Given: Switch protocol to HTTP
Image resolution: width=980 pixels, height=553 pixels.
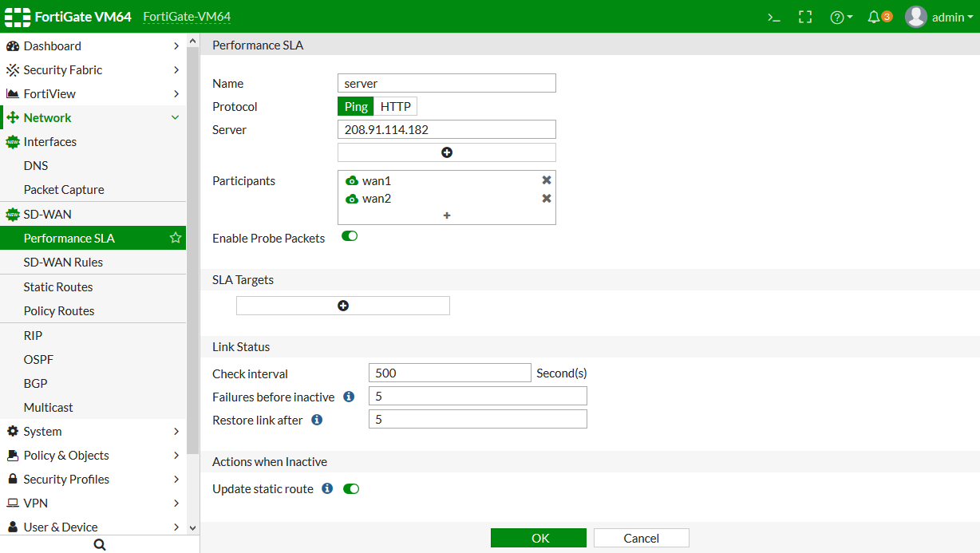Looking at the screenshot, I should click(396, 105).
